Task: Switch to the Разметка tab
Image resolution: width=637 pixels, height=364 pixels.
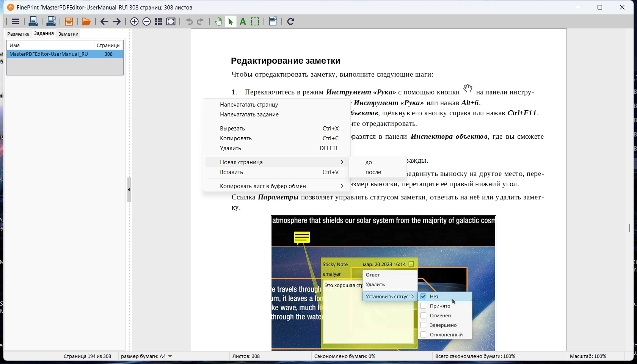Action: coord(18,34)
